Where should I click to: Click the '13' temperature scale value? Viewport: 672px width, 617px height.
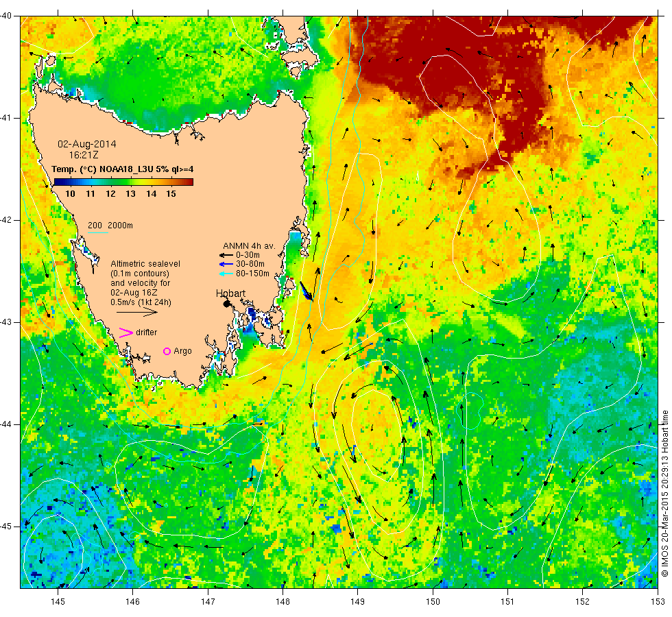point(131,194)
